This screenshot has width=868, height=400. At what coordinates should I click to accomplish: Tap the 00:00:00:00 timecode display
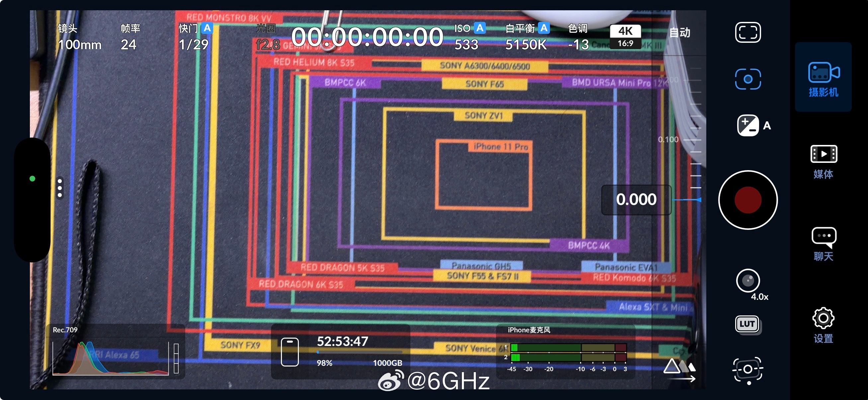coord(367,37)
